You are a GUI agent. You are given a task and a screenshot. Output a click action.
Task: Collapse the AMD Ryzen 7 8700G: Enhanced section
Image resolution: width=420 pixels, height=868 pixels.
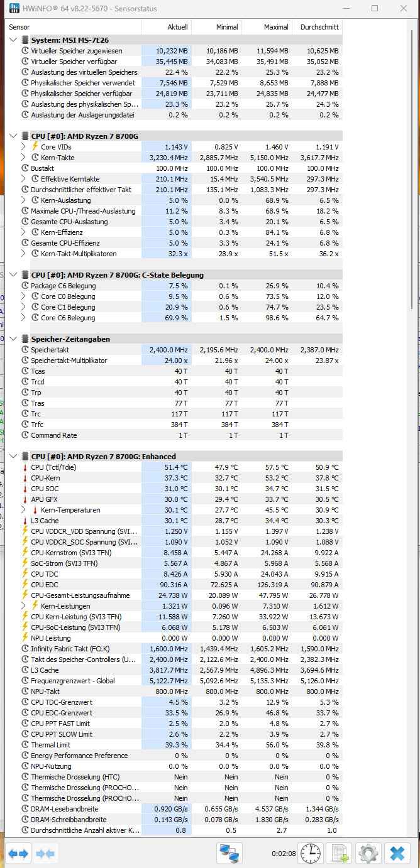[x=14, y=457]
